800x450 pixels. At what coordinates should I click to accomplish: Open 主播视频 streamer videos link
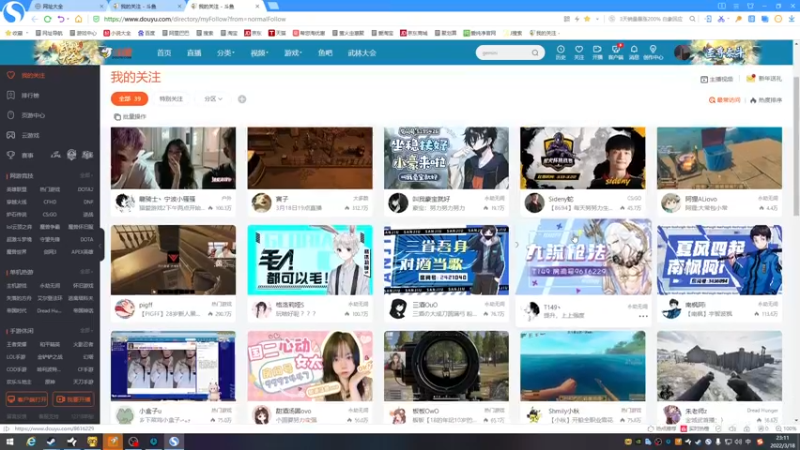(717, 79)
